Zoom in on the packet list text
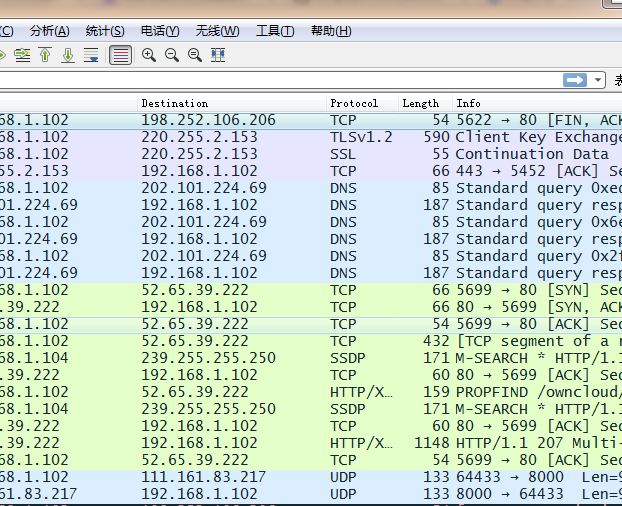 point(149,55)
